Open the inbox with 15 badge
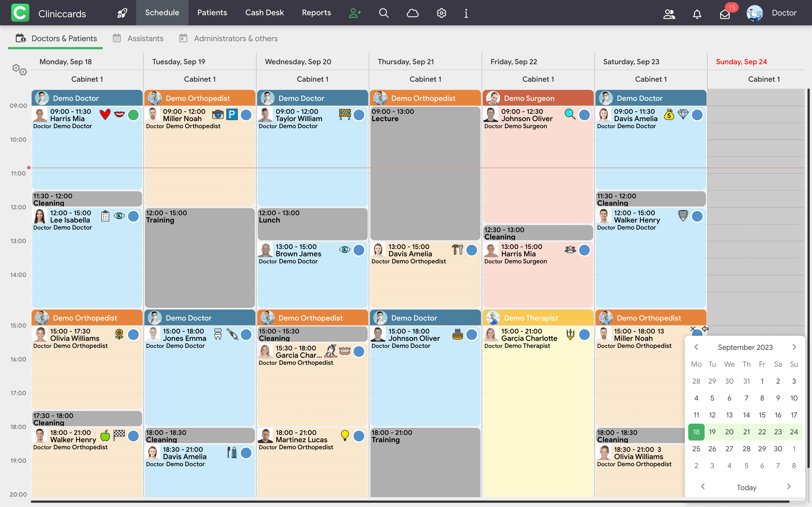The image size is (812, 507). point(725,14)
